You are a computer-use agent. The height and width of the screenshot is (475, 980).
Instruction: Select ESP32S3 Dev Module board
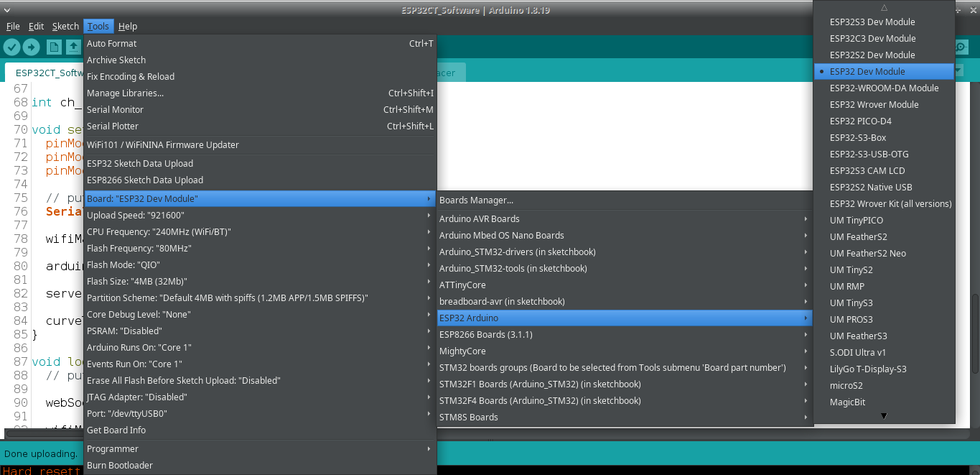tap(884, 22)
